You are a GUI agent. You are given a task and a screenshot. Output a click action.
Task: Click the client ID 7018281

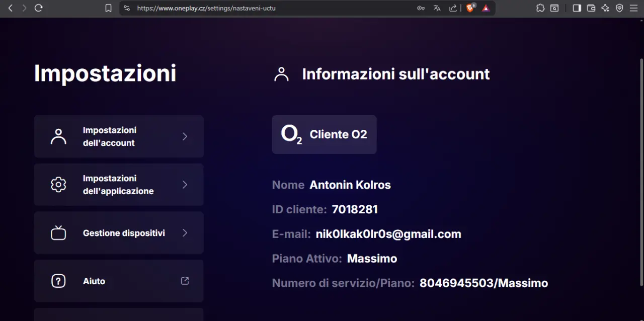coord(355,209)
